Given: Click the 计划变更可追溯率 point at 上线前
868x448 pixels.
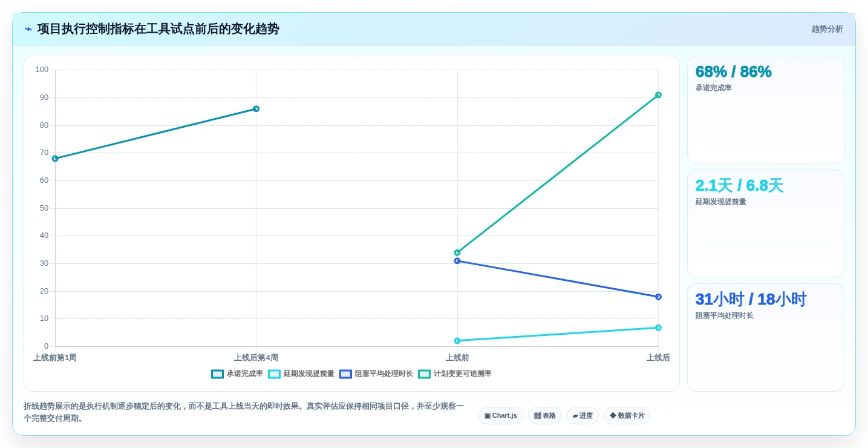Looking at the screenshot, I should 457,252.
